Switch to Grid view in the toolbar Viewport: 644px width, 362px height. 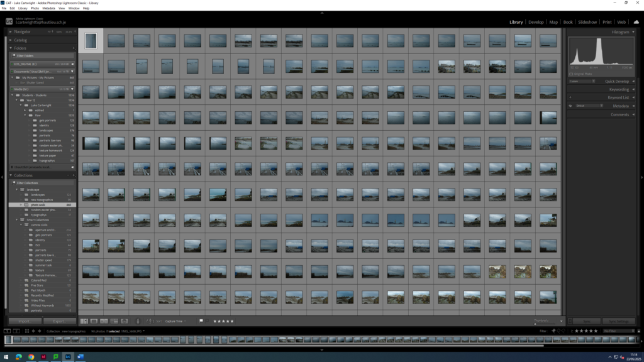84,321
